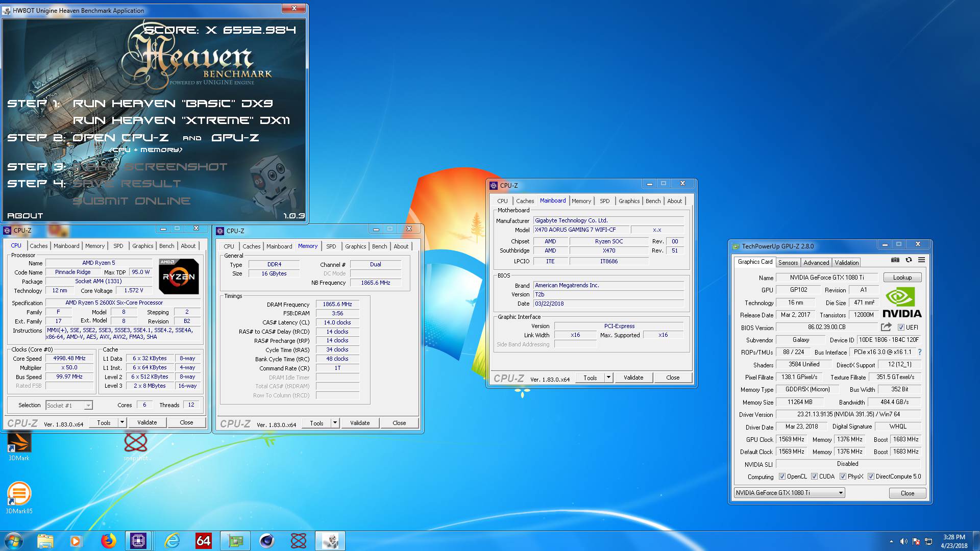Click the Lookup button in GPU-Z
This screenshot has width=980, height=551.
click(902, 278)
